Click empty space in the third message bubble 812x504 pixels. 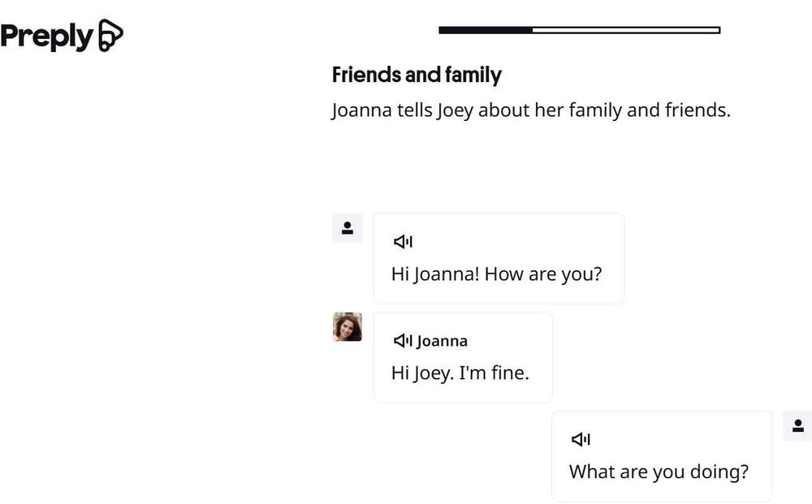coord(690,438)
